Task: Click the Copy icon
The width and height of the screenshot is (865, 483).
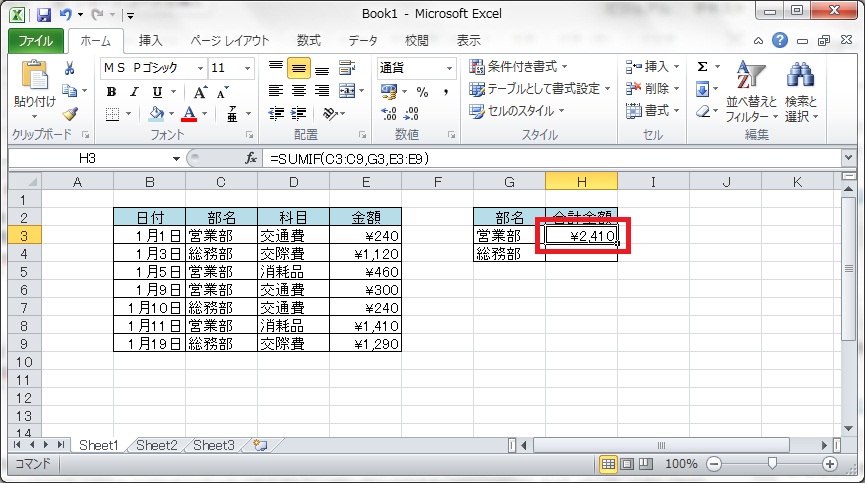Action: click(69, 90)
